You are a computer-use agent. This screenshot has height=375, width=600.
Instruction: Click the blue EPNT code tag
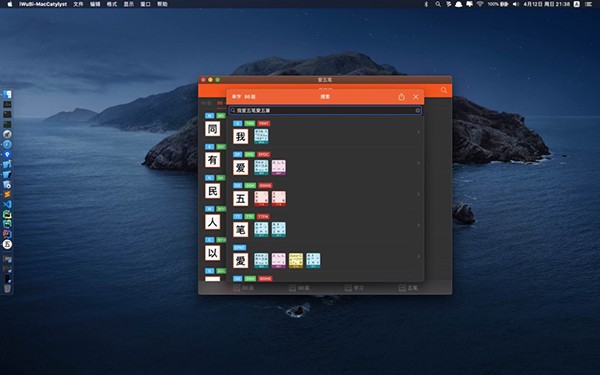240,248
